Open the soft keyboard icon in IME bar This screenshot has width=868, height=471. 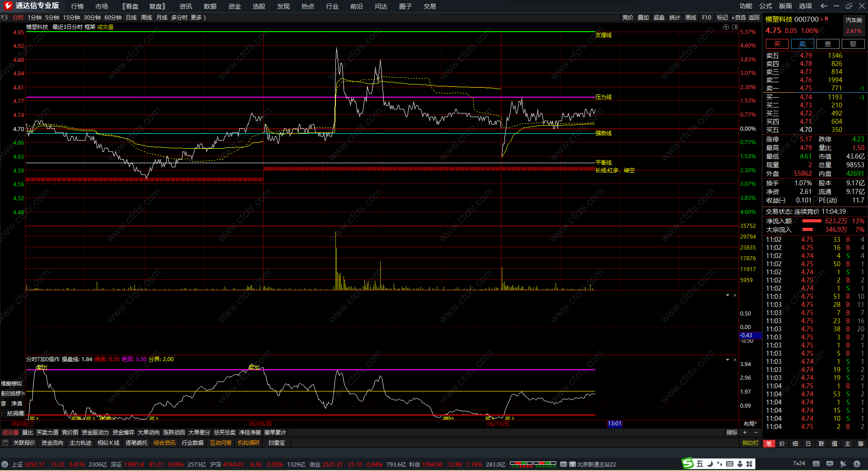coord(730,464)
